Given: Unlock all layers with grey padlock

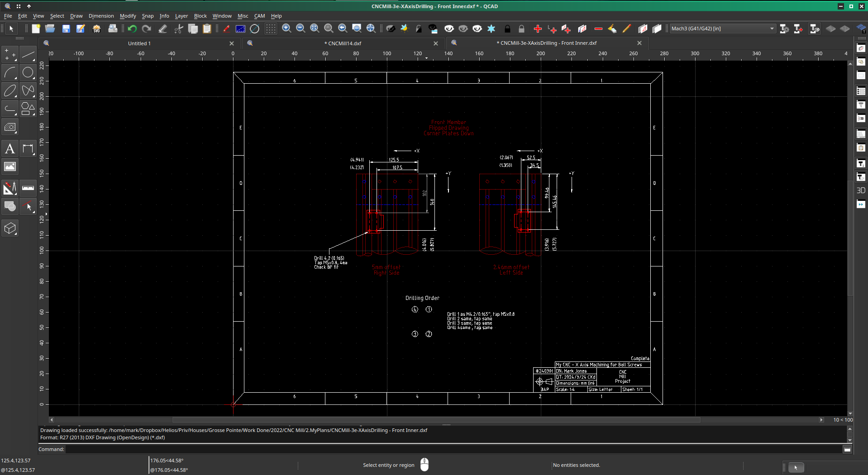Looking at the screenshot, I should click(x=521, y=28).
